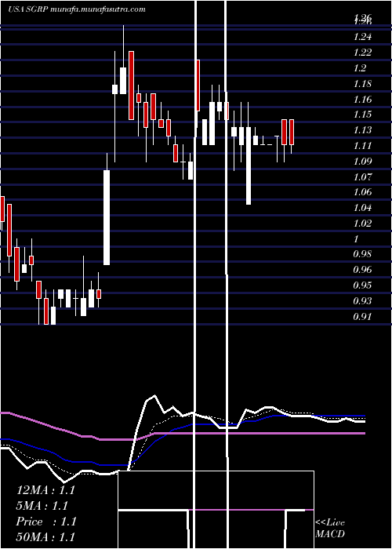Click the 0.98 price axis label
This screenshot has width=392, height=549.
362,255
